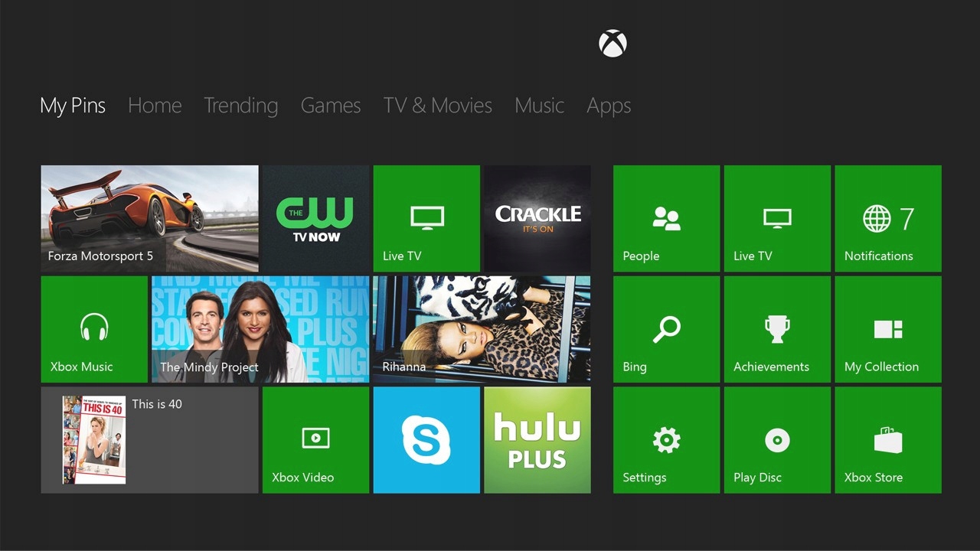Watch Live TV
Screen dimensions: 980x551
pos(426,218)
